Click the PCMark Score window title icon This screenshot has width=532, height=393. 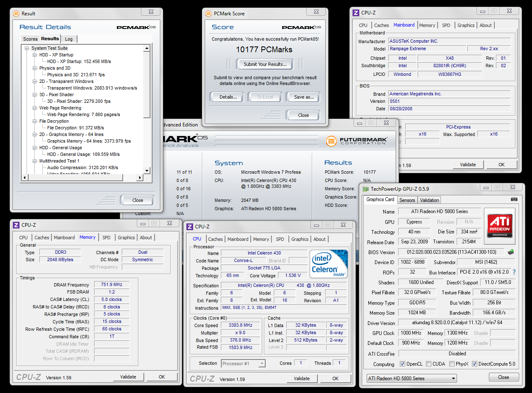(208, 13)
